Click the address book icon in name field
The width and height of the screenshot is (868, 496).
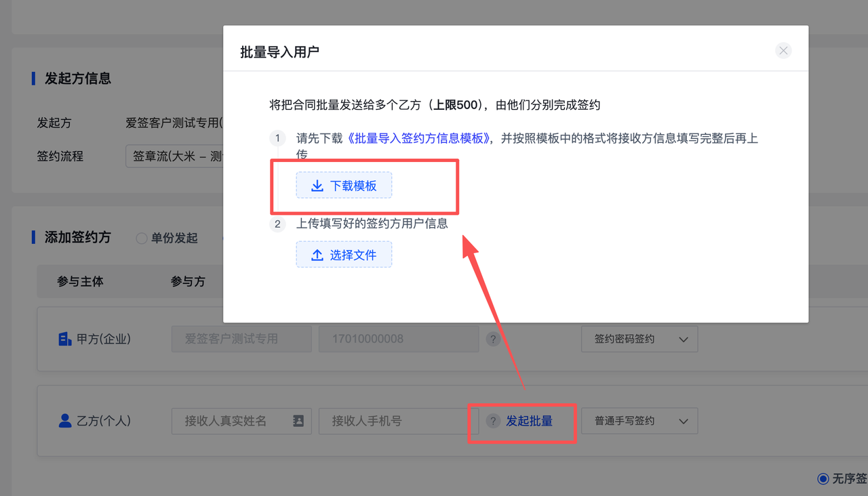(x=298, y=421)
